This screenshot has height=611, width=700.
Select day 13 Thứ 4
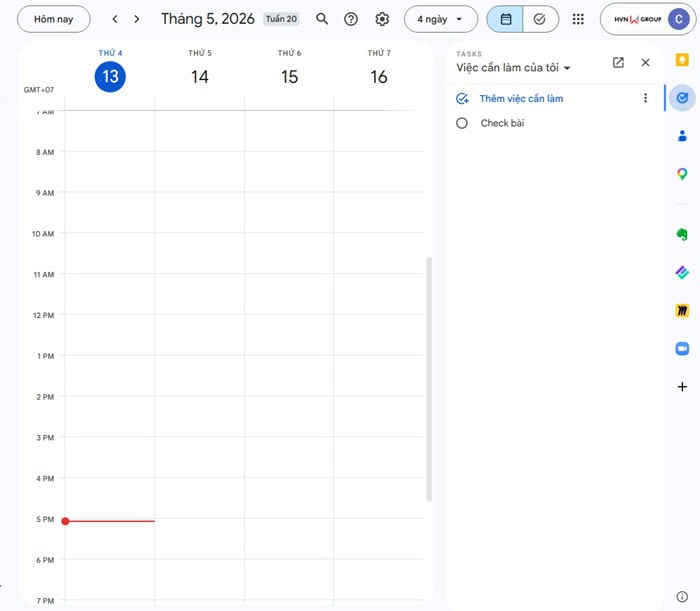(x=110, y=77)
